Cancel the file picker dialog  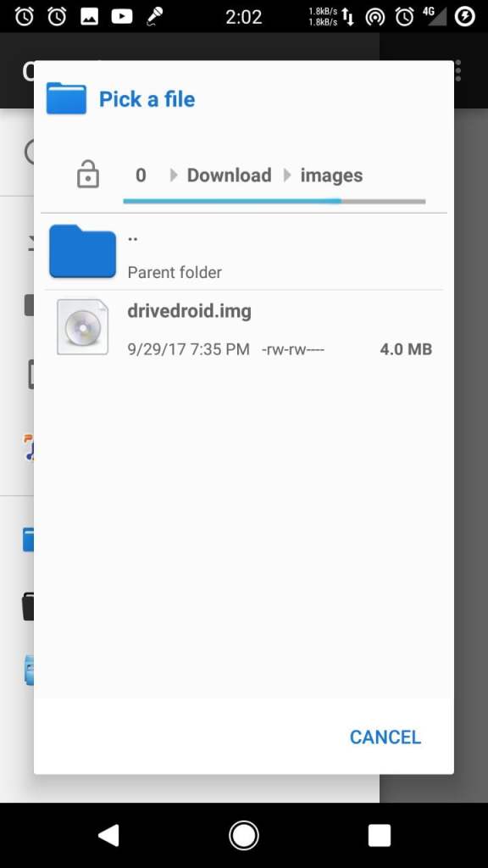click(x=385, y=737)
